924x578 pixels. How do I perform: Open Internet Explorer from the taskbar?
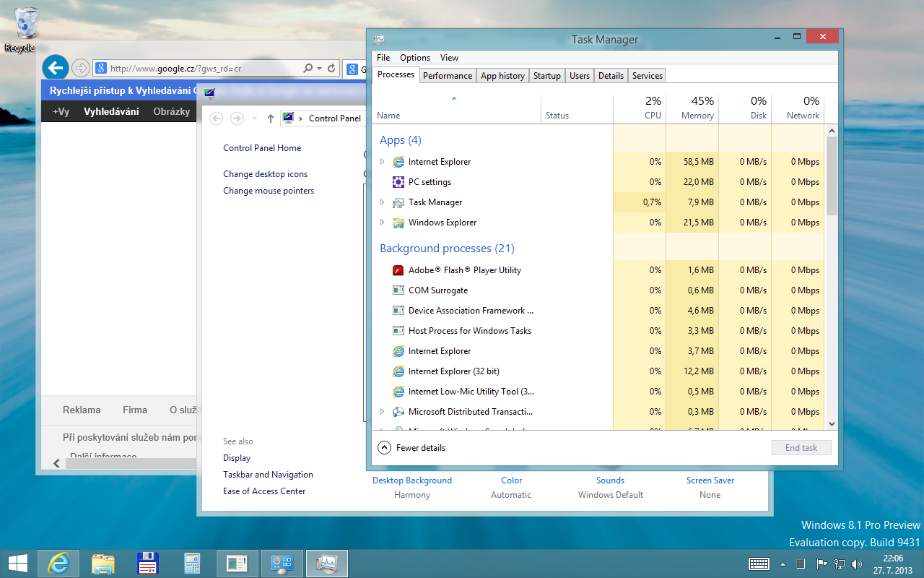tap(58, 563)
